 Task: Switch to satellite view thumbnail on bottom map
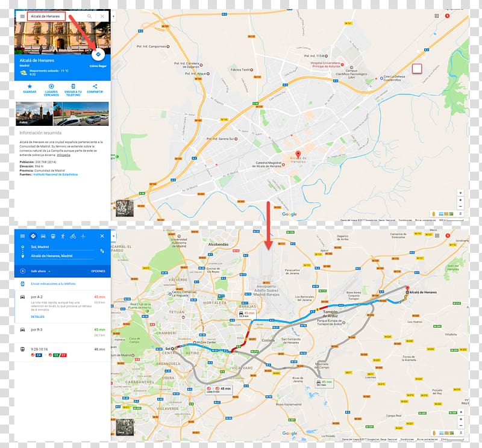[125, 427]
